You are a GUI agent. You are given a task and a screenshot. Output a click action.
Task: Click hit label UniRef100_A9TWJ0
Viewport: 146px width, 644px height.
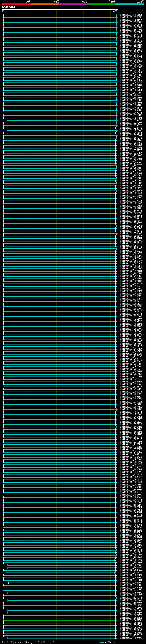(131, 40)
